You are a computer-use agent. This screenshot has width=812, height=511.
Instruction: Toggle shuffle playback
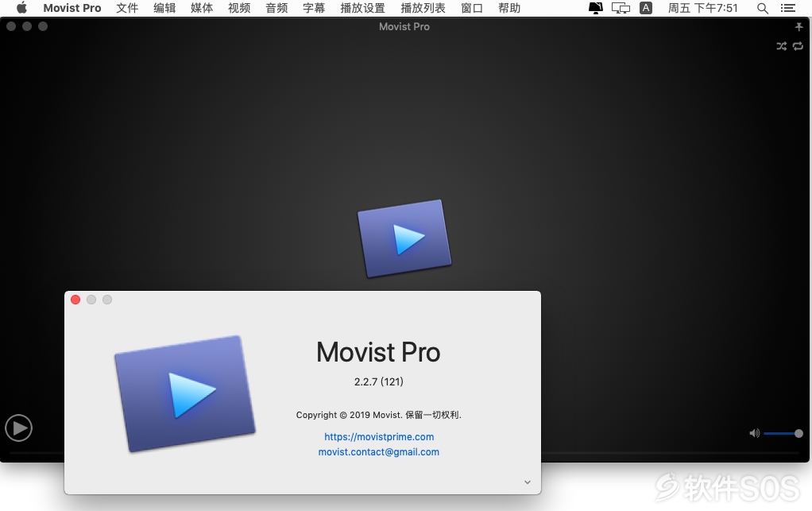click(782, 46)
